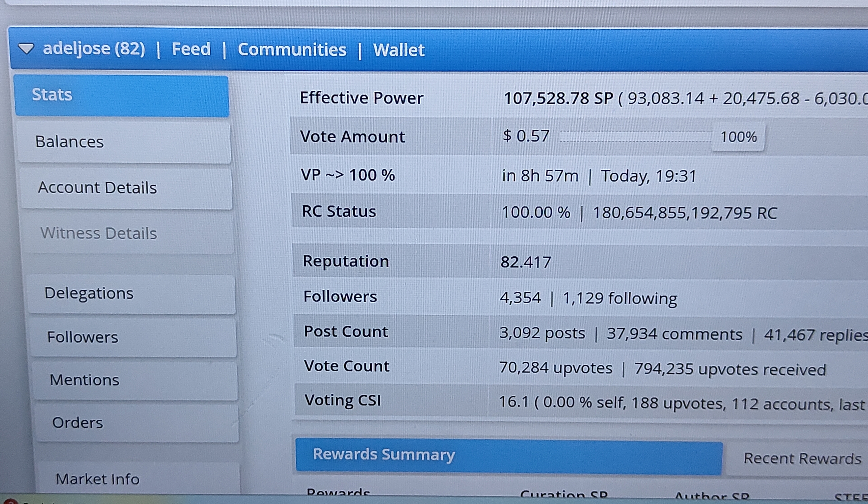Open the Wallet link in the header
868x504 pixels.
399,50
